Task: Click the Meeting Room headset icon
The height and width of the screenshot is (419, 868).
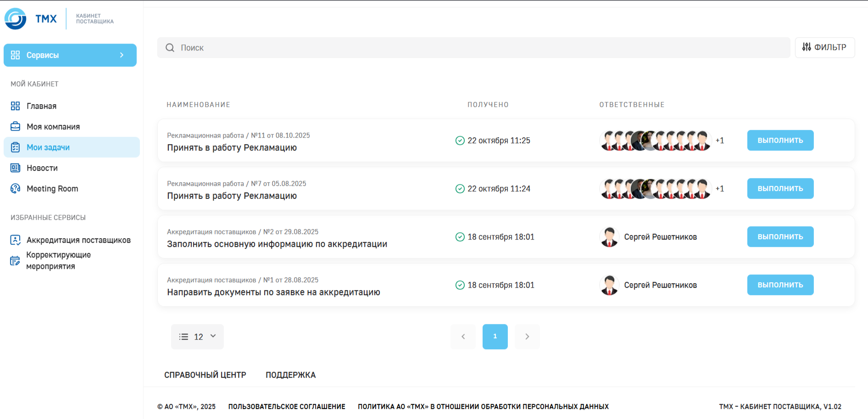Action: coord(15,189)
